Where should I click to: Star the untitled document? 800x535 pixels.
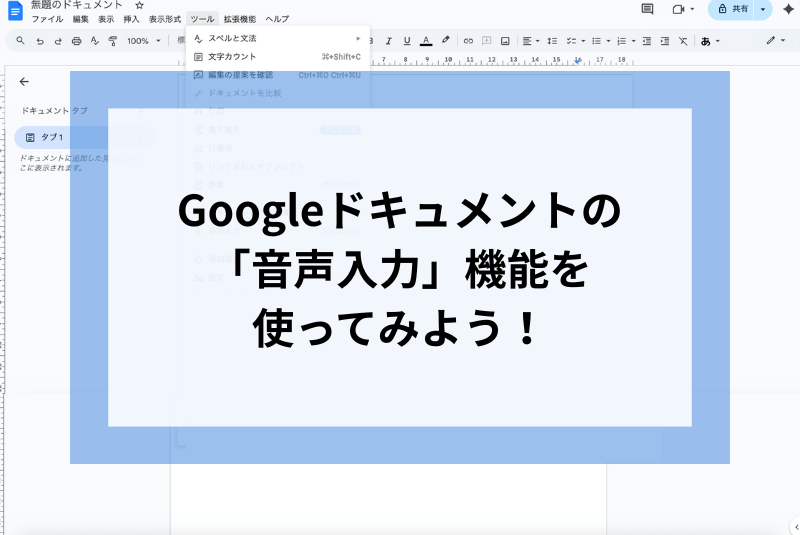(139, 6)
